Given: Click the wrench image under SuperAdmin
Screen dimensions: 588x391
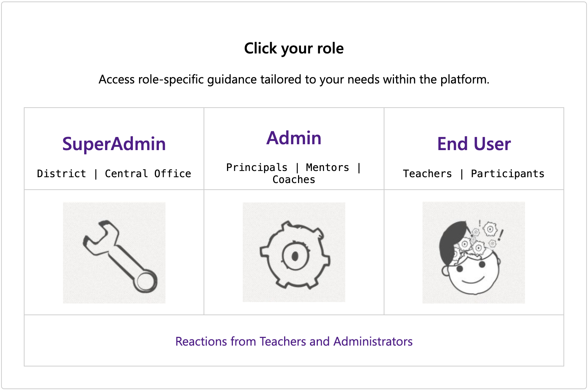Looking at the screenshot, I should [114, 253].
